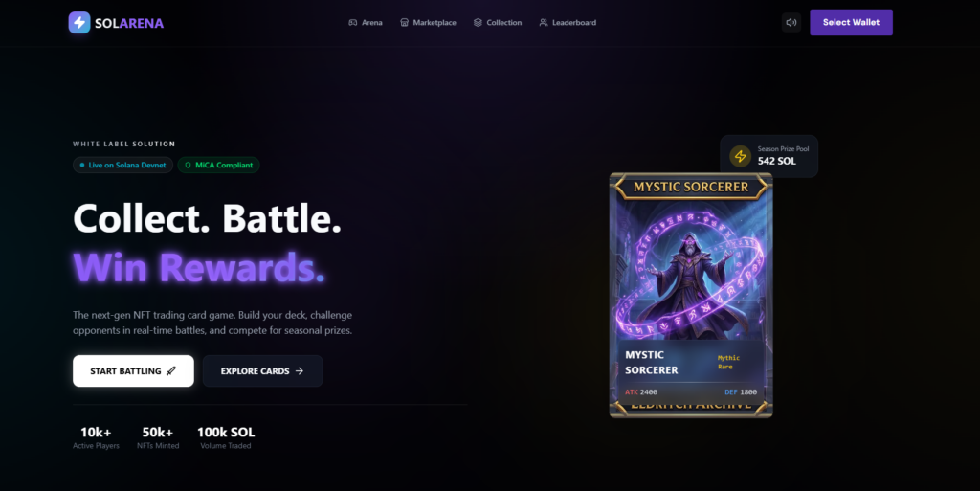This screenshot has height=491, width=980.
Task: Click the Marketplace store icon
Action: [405, 22]
